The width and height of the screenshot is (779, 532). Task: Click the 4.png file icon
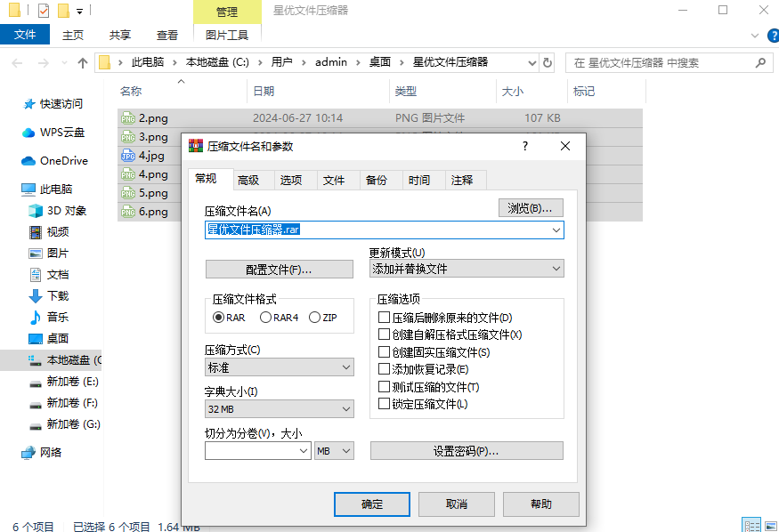pyautogui.click(x=128, y=174)
